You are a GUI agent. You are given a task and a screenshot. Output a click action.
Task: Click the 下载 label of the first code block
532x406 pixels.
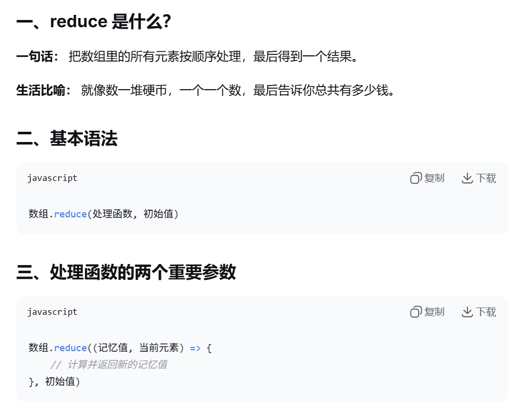486,178
